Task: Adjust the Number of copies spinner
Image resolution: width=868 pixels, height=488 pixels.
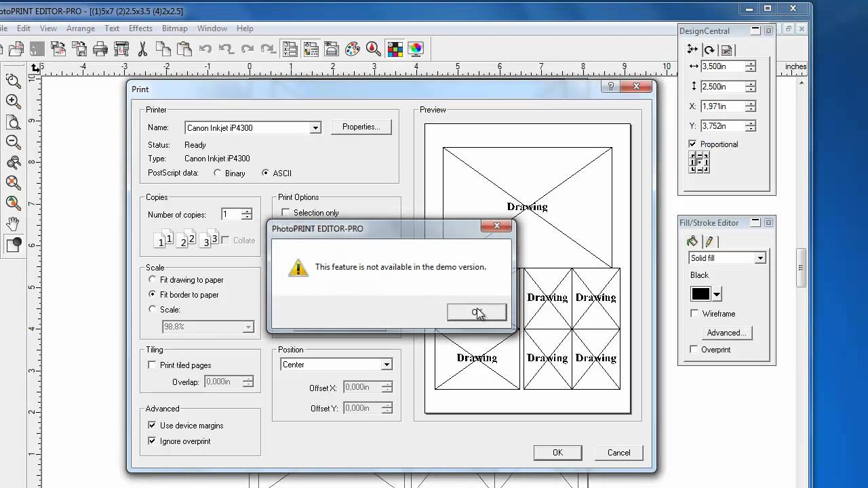Action: point(247,215)
